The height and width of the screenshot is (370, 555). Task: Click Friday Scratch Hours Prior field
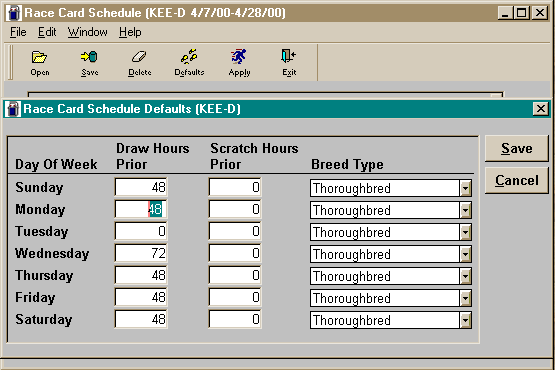click(x=235, y=297)
